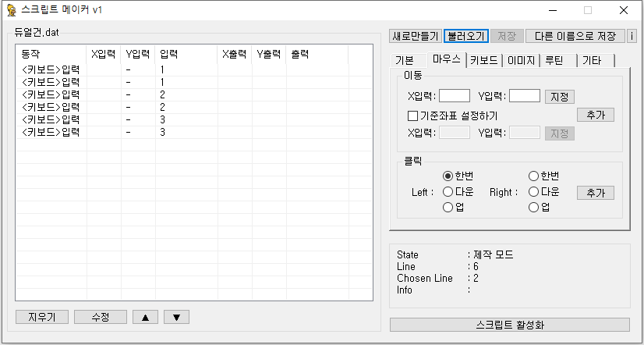Click the X입력 field in 이동 group

coord(455,96)
